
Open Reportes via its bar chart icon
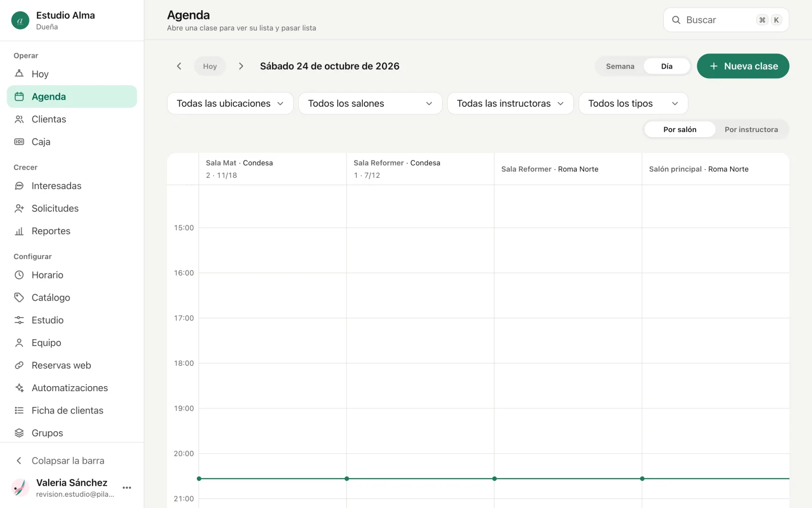point(19,231)
